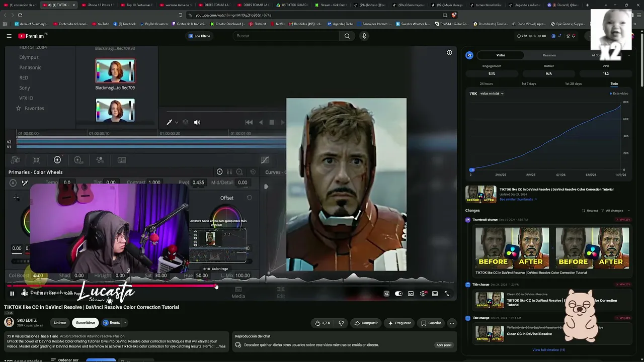This screenshot has width=644, height=362.
Task: Open the YouTube hamburger guide menu
Action: [9, 36]
